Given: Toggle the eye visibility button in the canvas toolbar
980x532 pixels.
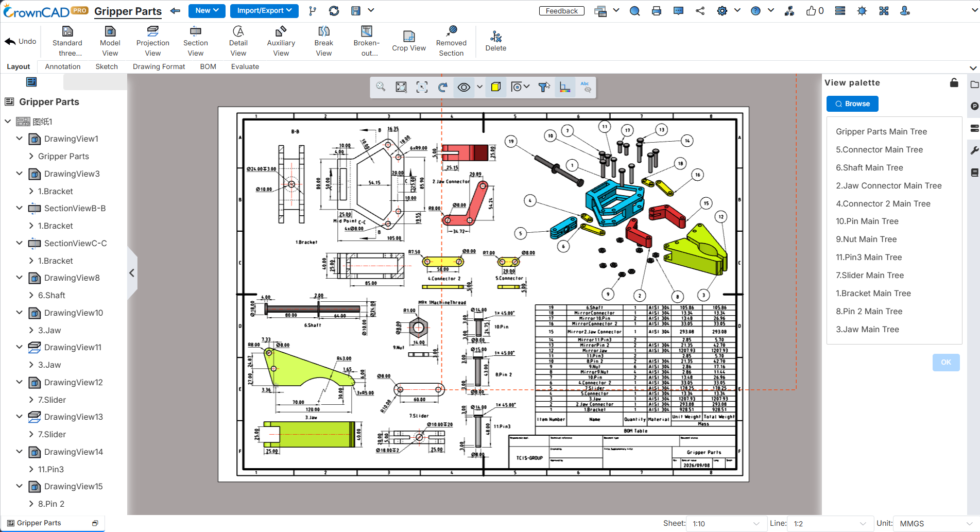Looking at the screenshot, I should [x=463, y=87].
